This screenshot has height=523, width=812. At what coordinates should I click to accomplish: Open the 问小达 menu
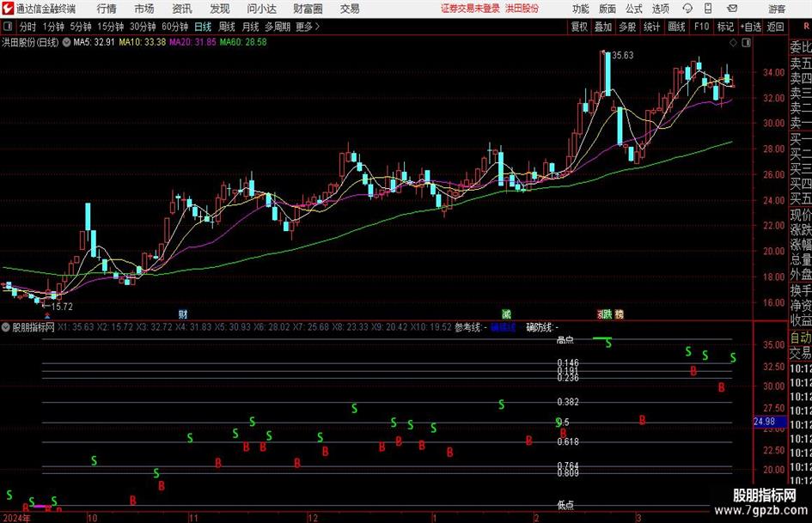261,9
